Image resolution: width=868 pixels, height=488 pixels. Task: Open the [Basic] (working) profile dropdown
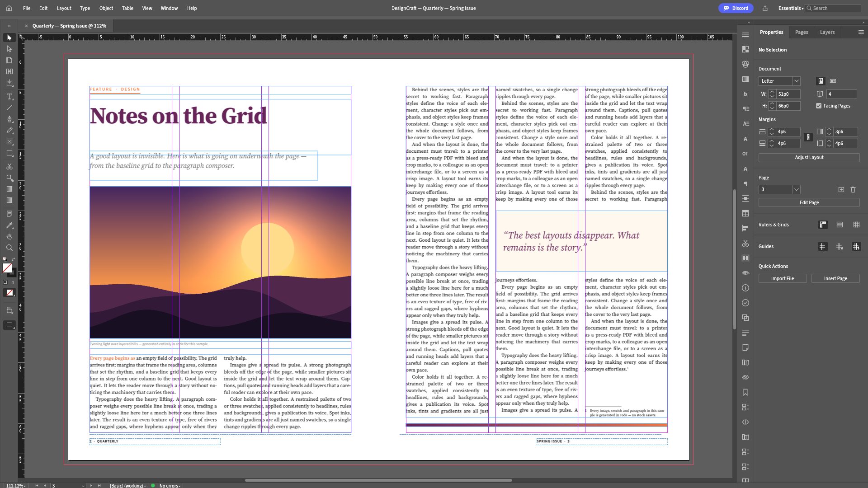[128, 486]
